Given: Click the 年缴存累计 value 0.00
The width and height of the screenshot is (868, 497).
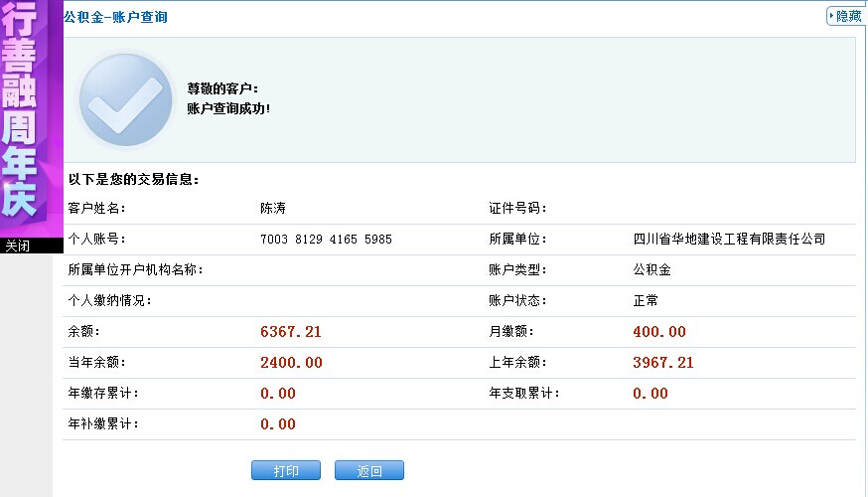Looking at the screenshot, I should (278, 394).
